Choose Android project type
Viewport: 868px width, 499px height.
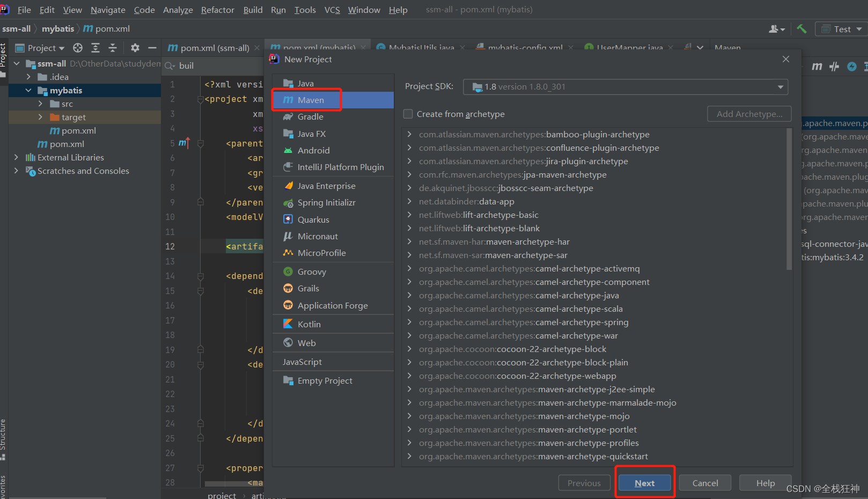click(x=333, y=150)
